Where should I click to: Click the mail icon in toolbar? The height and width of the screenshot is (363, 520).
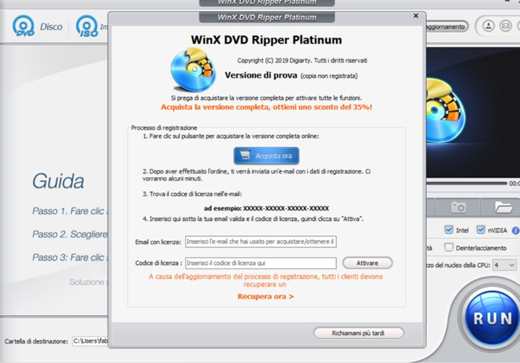pyautogui.click(x=505, y=26)
